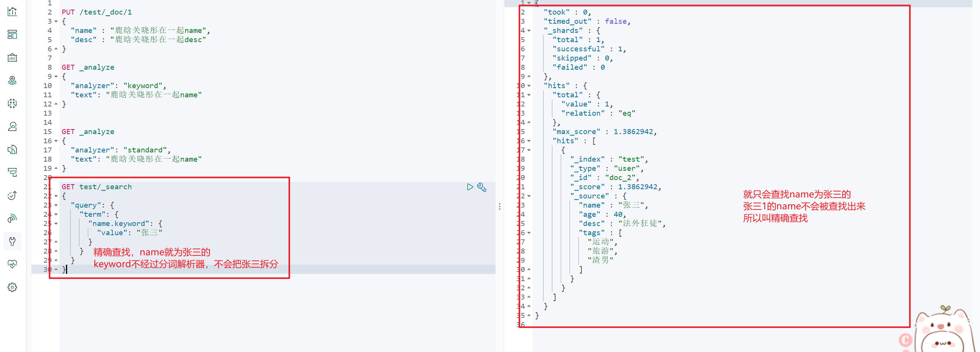This screenshot has width=980, height=352.
Task: Click "_type" : "user" in response
Action: click(607, 169)
